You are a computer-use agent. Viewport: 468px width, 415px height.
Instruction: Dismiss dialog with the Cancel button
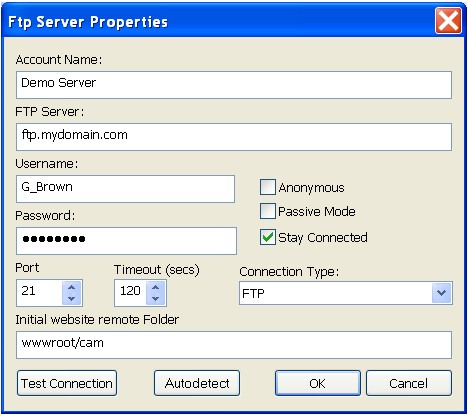tap(409, 383)
